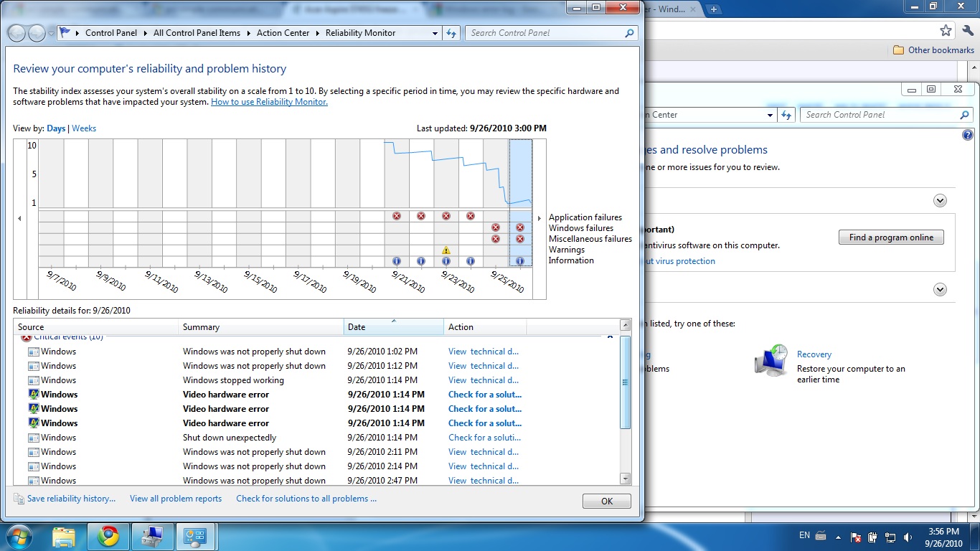This screenshot has height=551, width=980.
Task: Click the refresh icon in the Action Center window
Action: (x=786, y=115)
